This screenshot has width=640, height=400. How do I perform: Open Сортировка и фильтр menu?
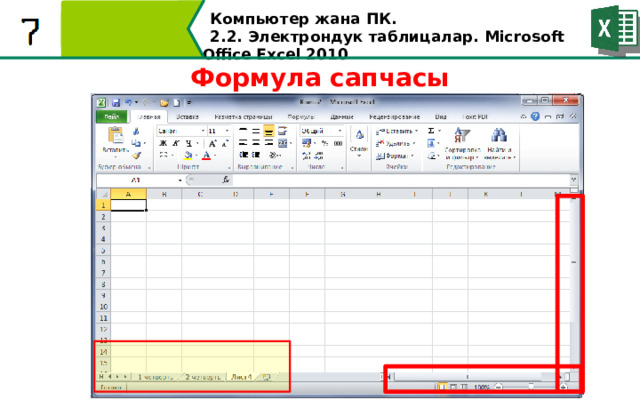click(x=462, y=143)
